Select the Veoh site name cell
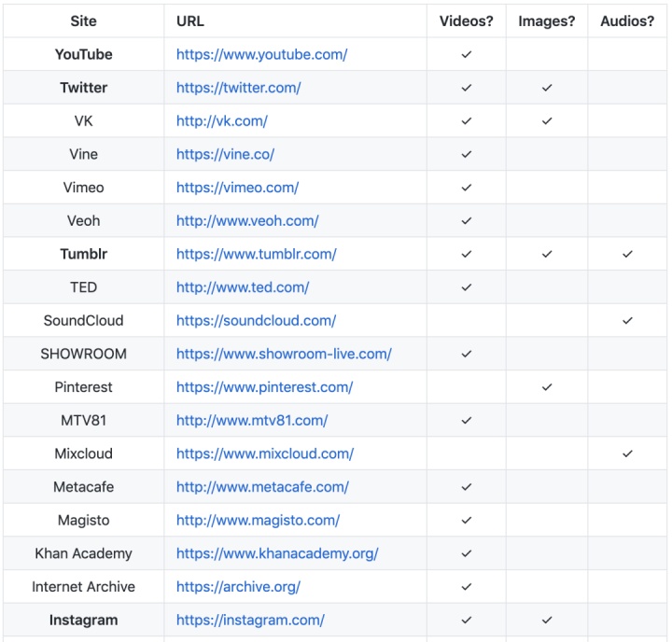Image resolution: width=672 pixels, height=642 pixels. click(x=84, y=221)
